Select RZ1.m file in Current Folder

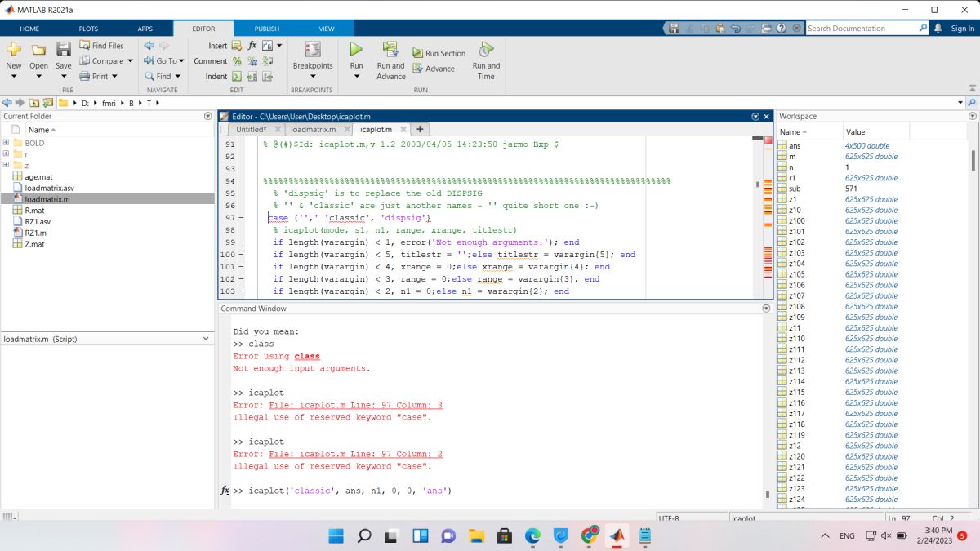[35, 233]
